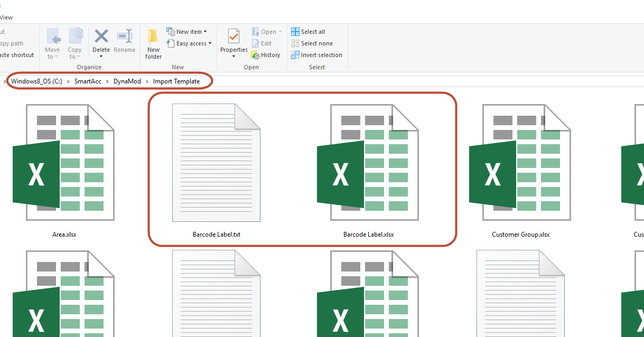Click the Easy access icon
This screenshot has height=337, width=644.
point(171,43)
